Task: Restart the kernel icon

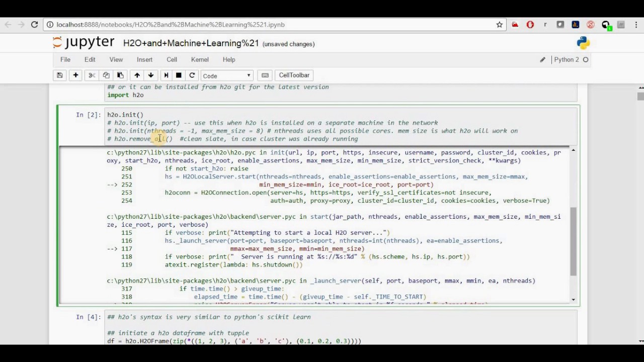Action: click(192, 75)
